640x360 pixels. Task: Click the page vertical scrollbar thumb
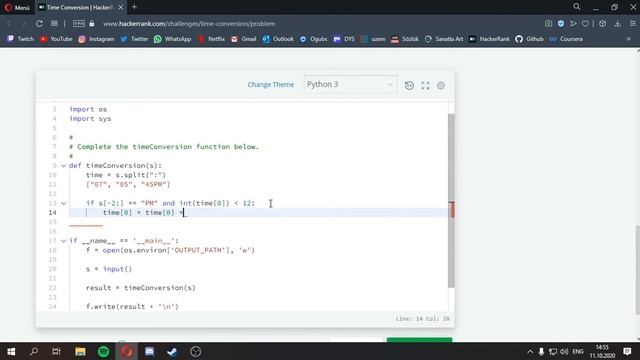point(638,269)
